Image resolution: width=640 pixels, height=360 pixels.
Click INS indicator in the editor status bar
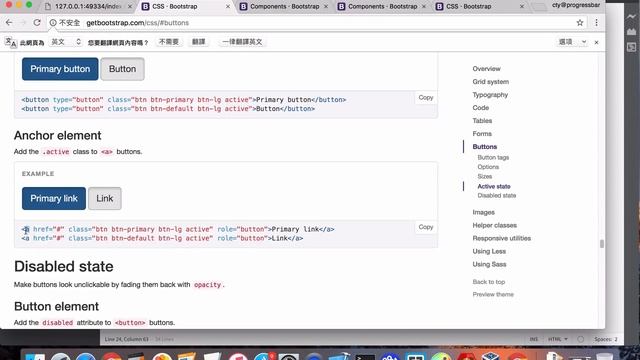(x=533, y=339)
